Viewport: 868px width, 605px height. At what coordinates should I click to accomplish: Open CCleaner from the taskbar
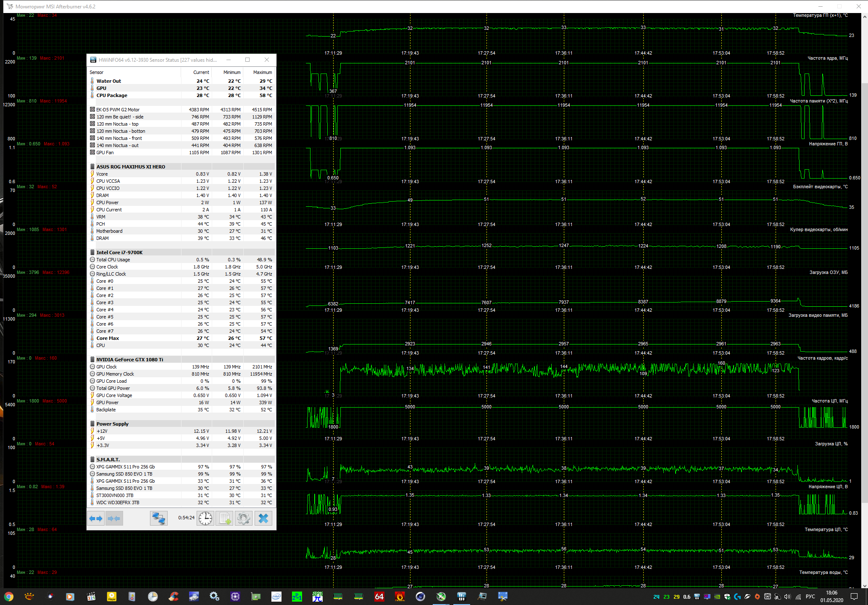pos(173,597)
